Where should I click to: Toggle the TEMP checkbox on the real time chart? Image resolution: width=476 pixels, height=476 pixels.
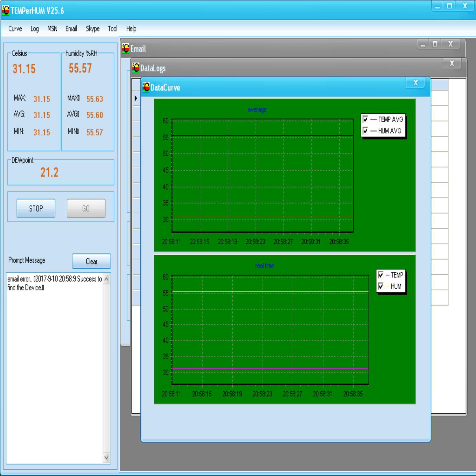click(x=381, y=275)
